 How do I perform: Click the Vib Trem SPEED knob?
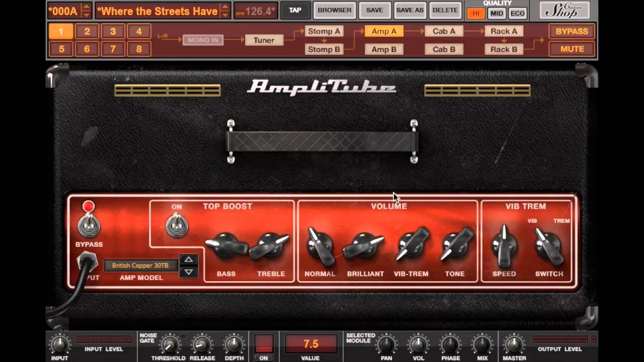504,247
